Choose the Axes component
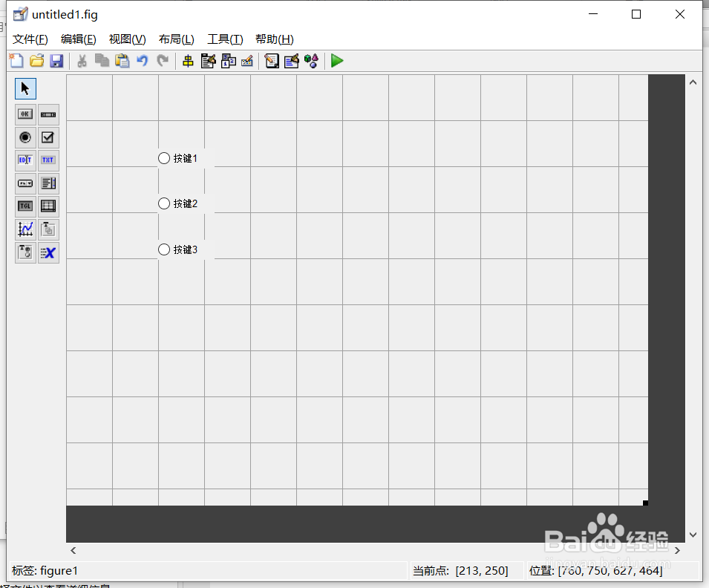 (25, 229)
